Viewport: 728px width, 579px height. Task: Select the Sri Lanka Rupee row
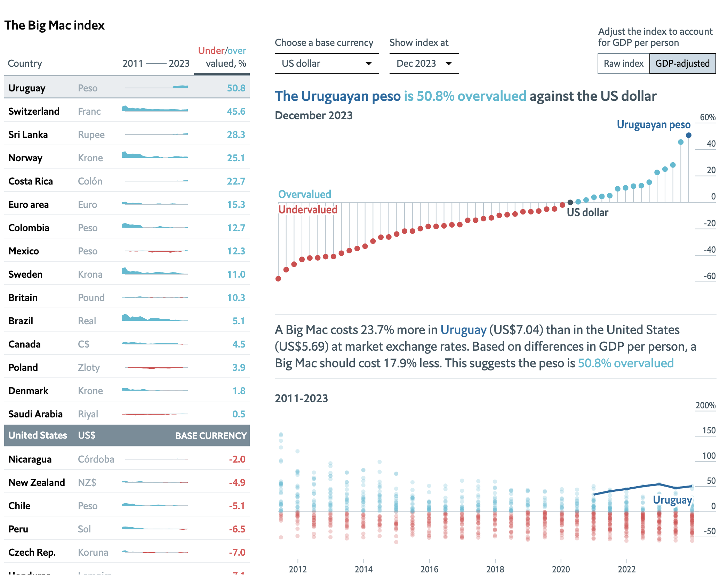coord(127,134)
